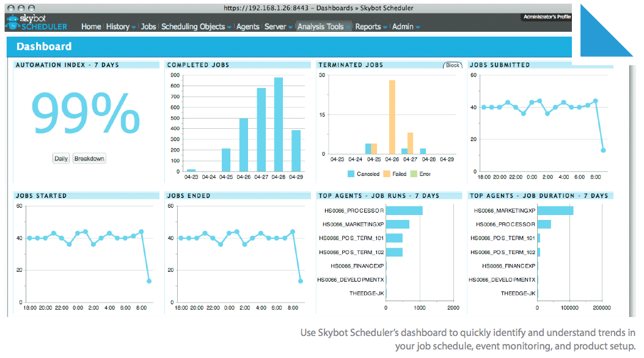This screenshot has width=644, height=358.
Task: Select the 04-25 bar in Completed Jobs
Action: [226, 160]
